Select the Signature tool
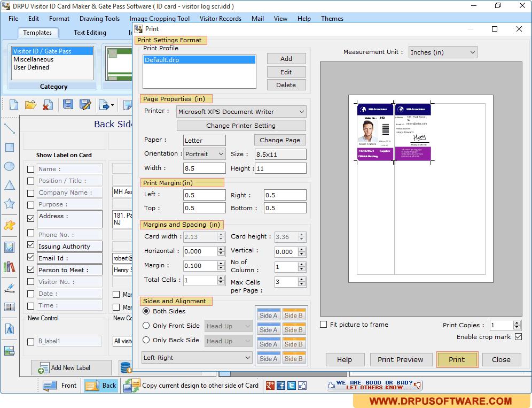Viewport: 532px width, 408px height. tap(9, 286)
